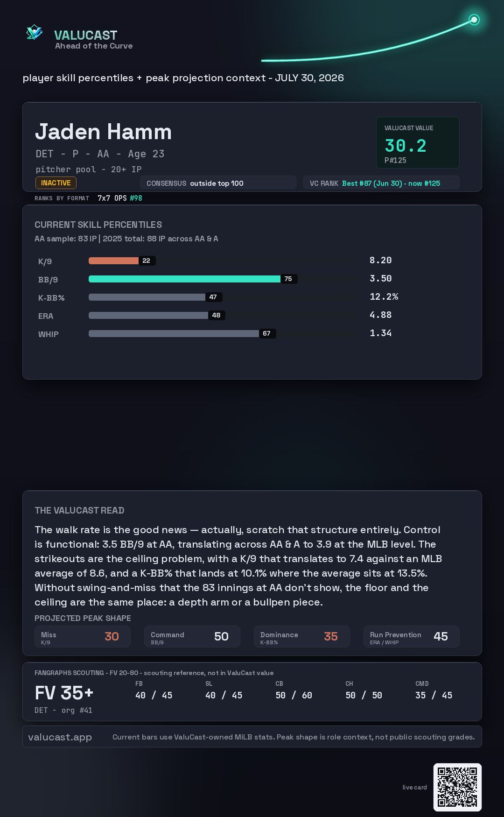Select the Dominance K-BB% tile
The width and height of the screenshot is (504, 817).
[x=302, y=637]
